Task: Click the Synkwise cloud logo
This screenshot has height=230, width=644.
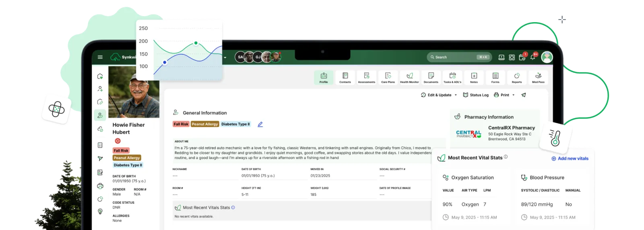Action: tap(116, 57)
